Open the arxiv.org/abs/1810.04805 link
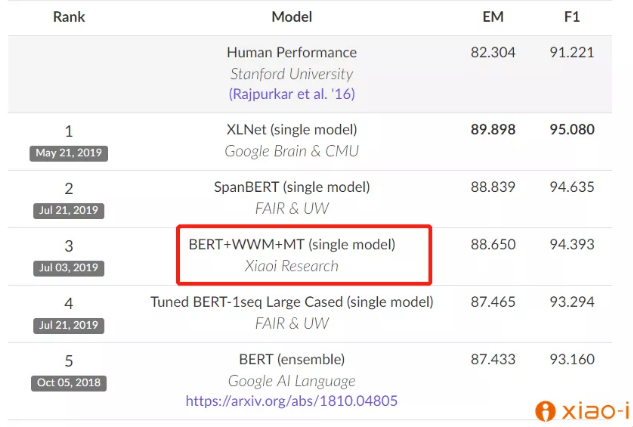633x427 pixels. 292,401
